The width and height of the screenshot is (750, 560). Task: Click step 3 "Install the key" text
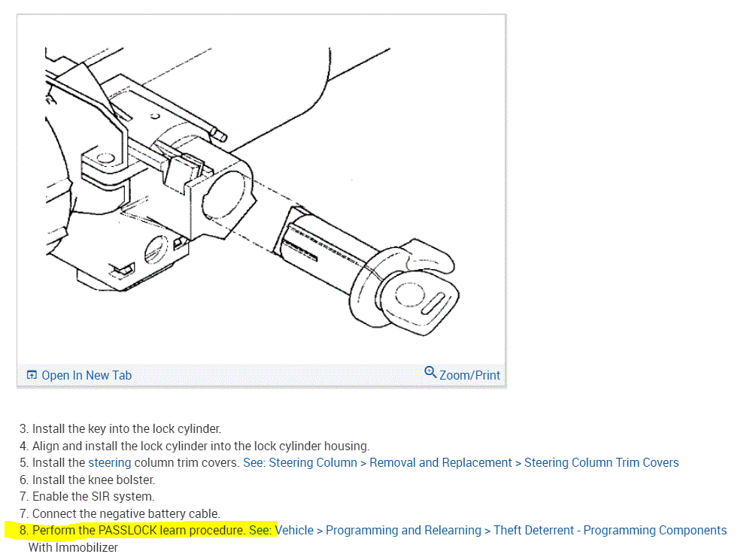click(x=120, y=429)
